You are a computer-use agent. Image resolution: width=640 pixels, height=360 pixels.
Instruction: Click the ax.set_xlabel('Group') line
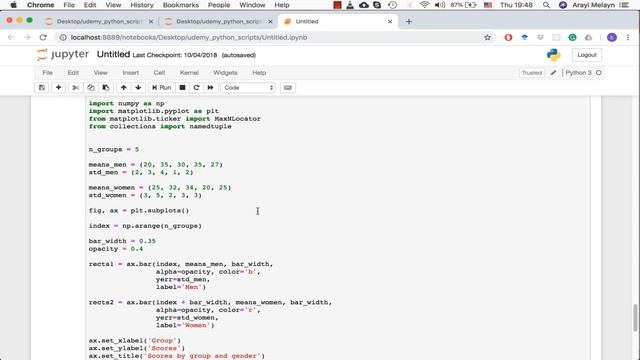coord(134,340)
